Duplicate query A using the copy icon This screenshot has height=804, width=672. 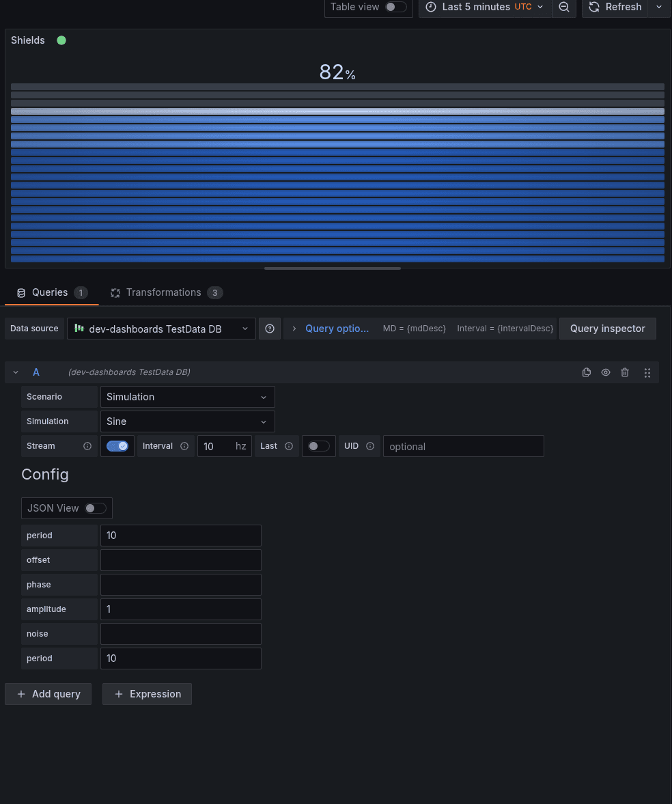coord(586,372)
